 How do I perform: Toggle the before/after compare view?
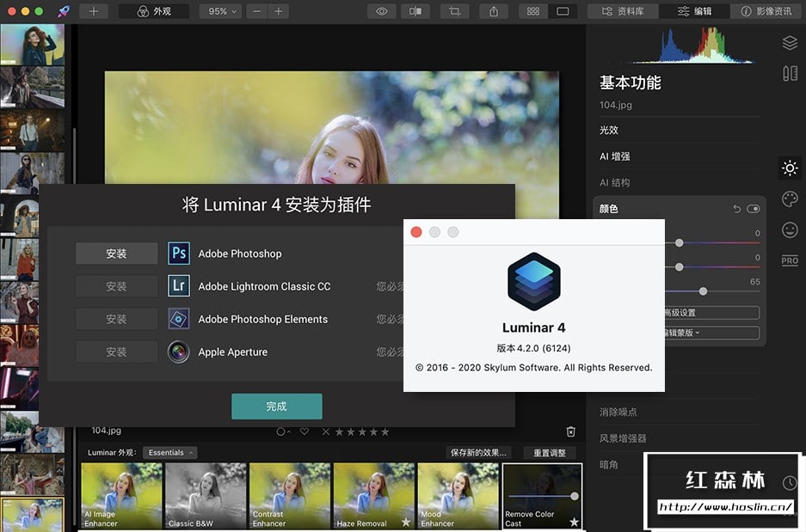click(415, 11)
